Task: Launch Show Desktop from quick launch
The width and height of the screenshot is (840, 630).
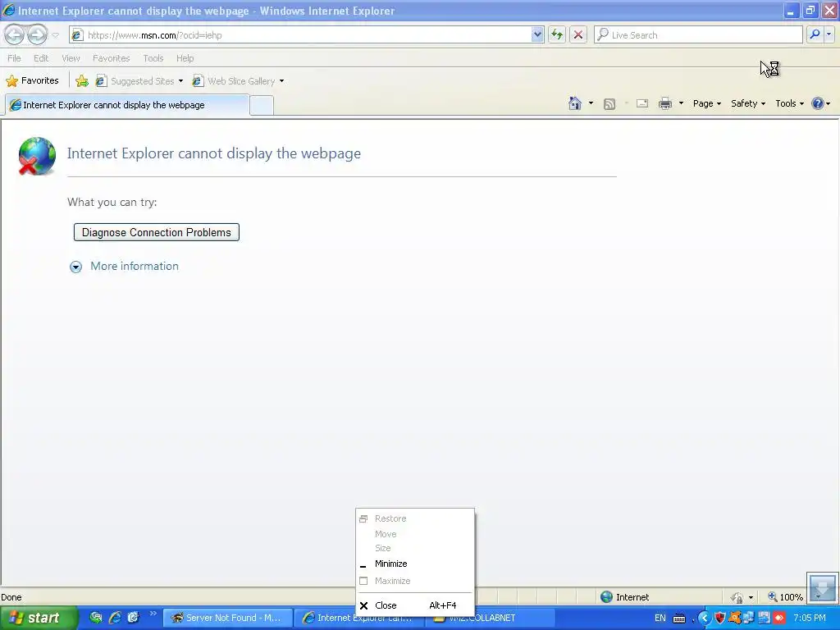Action: (96, 618)
